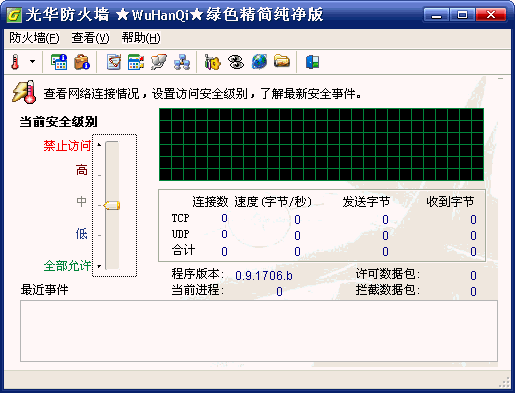Click the 当前进程 label

coord(197,290)
